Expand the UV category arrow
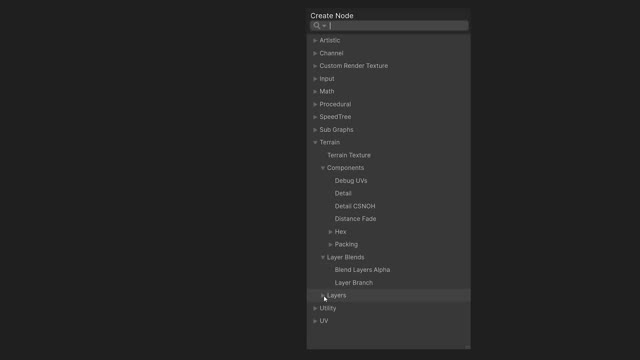Viewport: 640px width, 360px height. pos(315,321)
